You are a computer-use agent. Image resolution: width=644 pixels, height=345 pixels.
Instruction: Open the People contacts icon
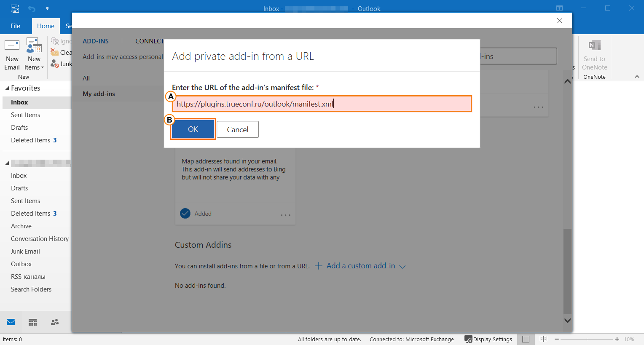coord(55,322)
